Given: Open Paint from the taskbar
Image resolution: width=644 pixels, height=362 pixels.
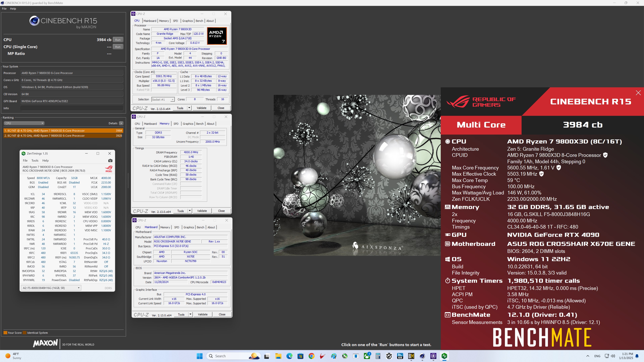Looking at the screenshot, I should 334,356.
